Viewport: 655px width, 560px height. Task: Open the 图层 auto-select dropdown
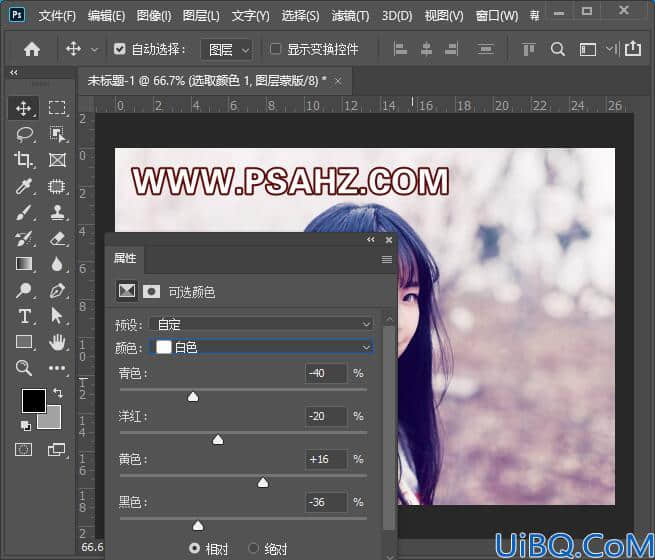pyautogui.click(x=226, y=50)
